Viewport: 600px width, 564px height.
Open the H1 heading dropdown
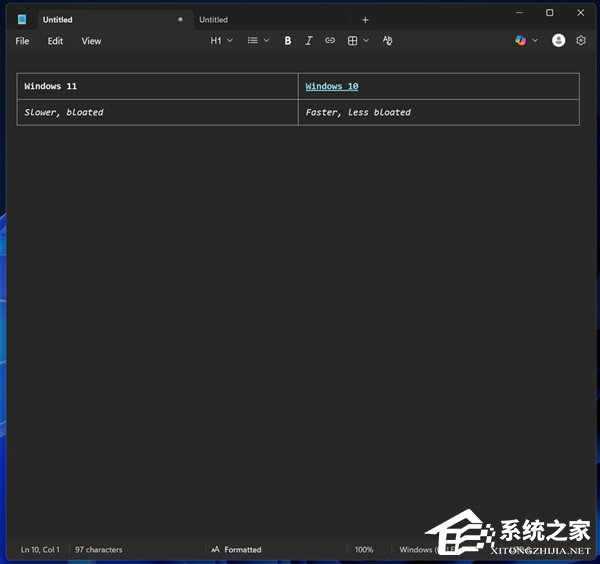click(221, 41)
